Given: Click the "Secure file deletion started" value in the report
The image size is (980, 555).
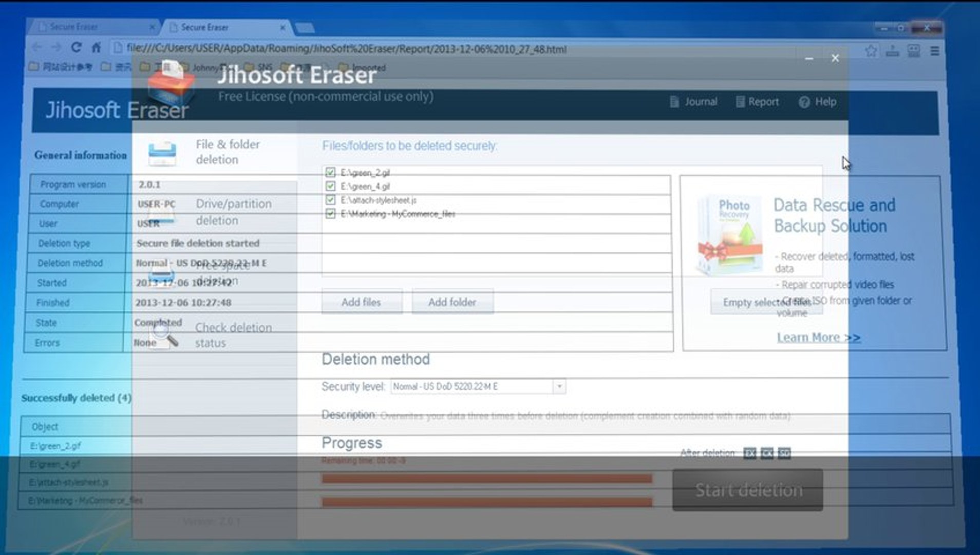Looking at the screenshot, I should tap(198, 243).
